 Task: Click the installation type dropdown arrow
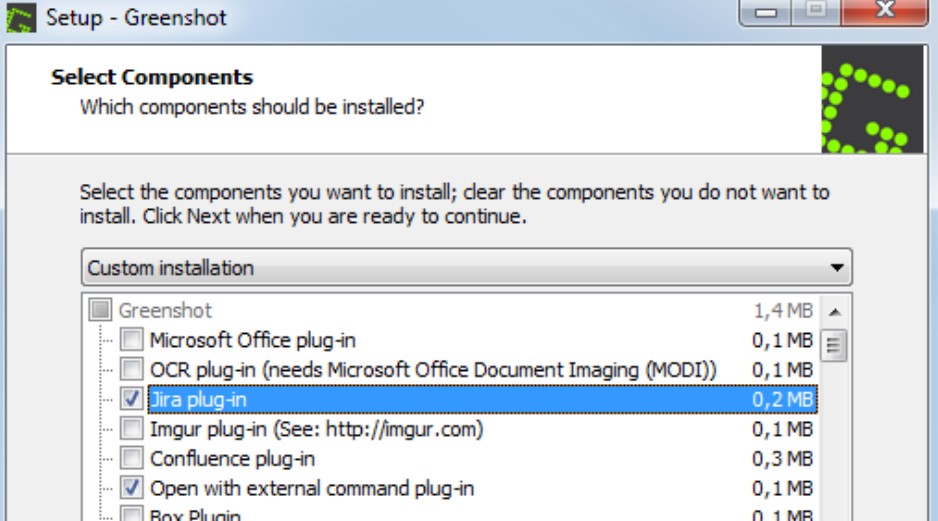point(837,268)
